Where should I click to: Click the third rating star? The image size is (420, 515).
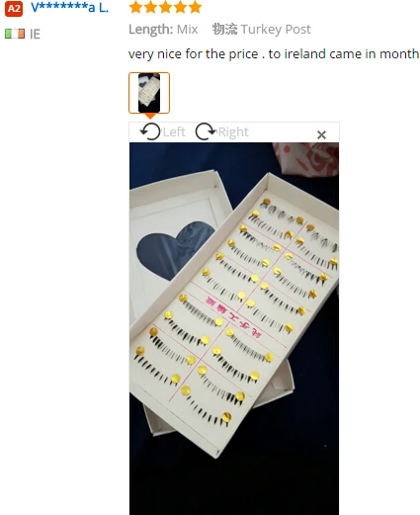[165, 7]
